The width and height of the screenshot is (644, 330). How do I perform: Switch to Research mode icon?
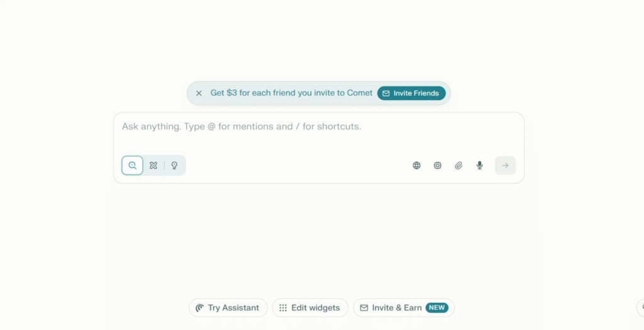pyautogui.click(x=153, y=166)
